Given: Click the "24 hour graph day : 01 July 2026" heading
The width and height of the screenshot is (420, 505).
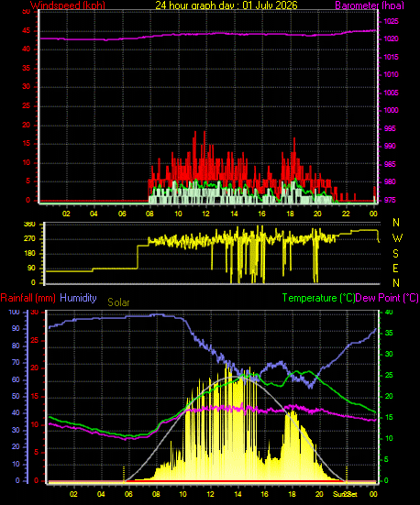Looking at the screenshot, I should point(227,5).
